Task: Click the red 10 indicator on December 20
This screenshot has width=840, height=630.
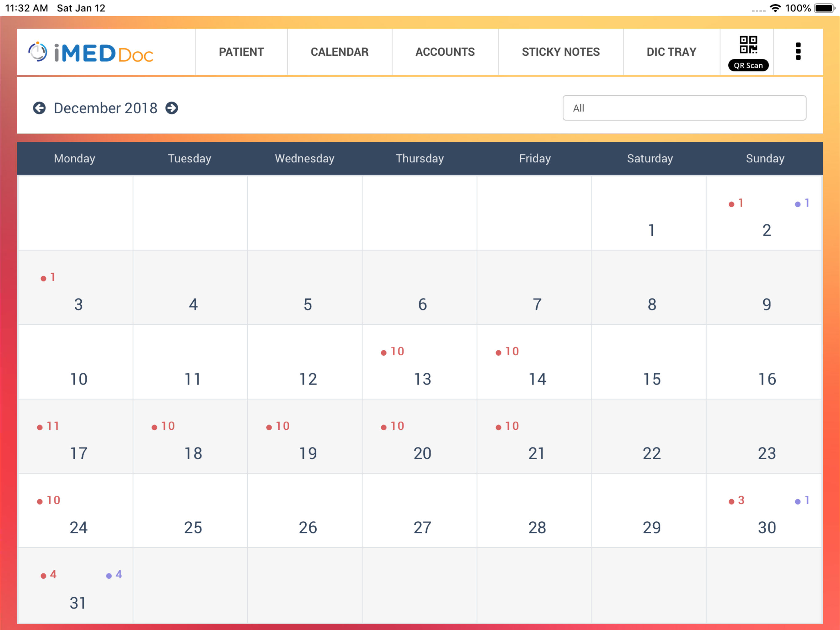Action: [x=393, y=426]
